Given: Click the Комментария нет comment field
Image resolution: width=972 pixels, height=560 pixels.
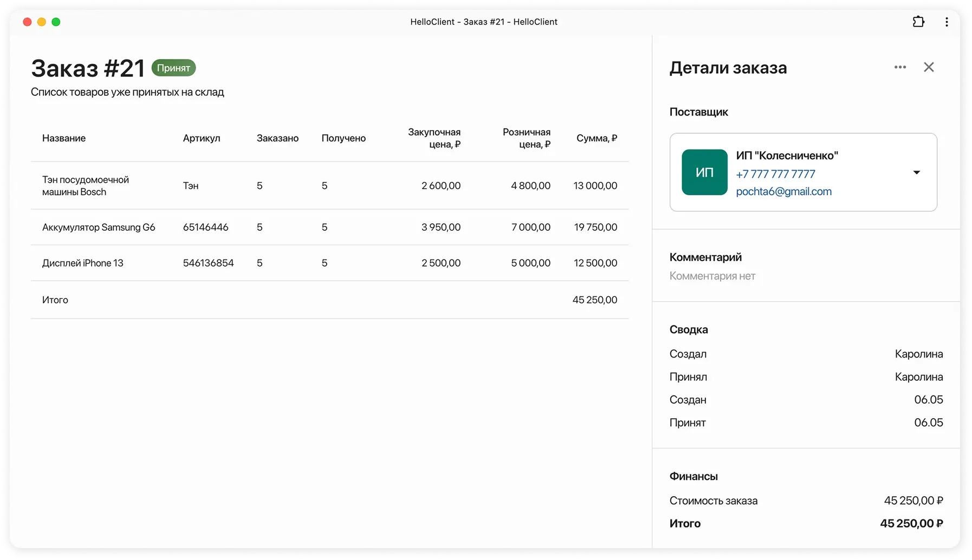Looking at the screenshot, I should coord(712,276).
